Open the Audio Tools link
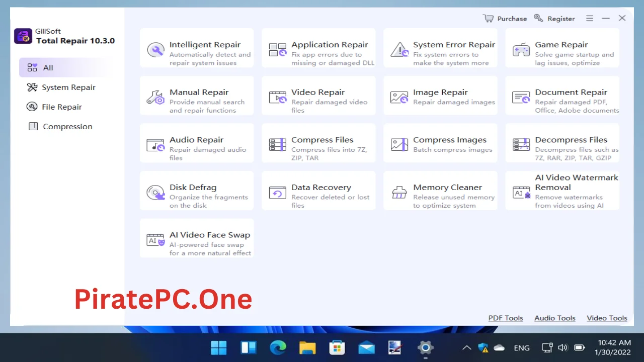 (555, 318)
